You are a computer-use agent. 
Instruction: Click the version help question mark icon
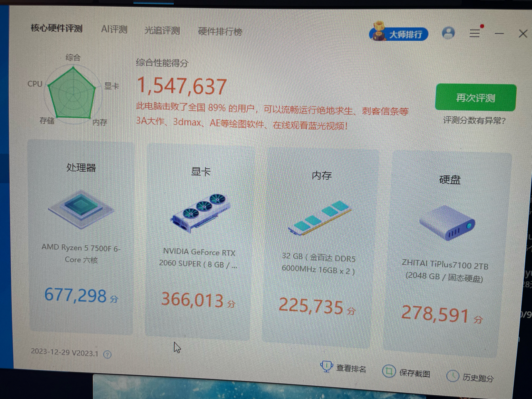107,354
